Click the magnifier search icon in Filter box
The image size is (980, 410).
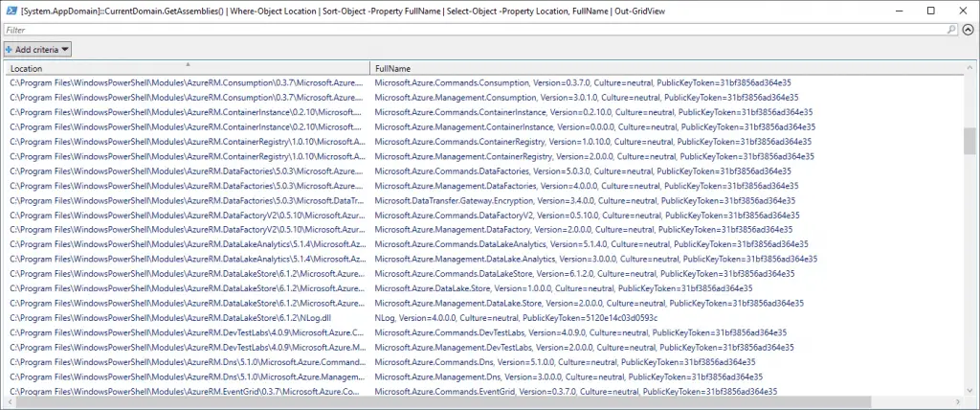coord(951,30)
